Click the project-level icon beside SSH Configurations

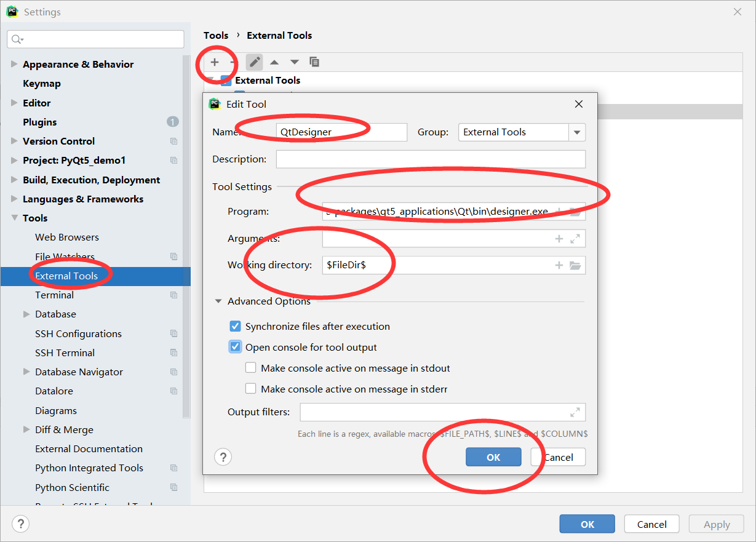click(x=174, y=334)
